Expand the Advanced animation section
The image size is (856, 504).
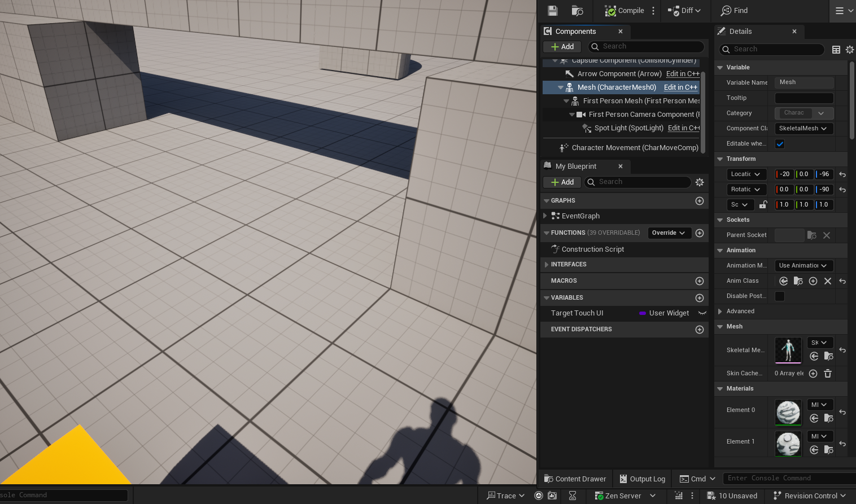coord(720,312)
